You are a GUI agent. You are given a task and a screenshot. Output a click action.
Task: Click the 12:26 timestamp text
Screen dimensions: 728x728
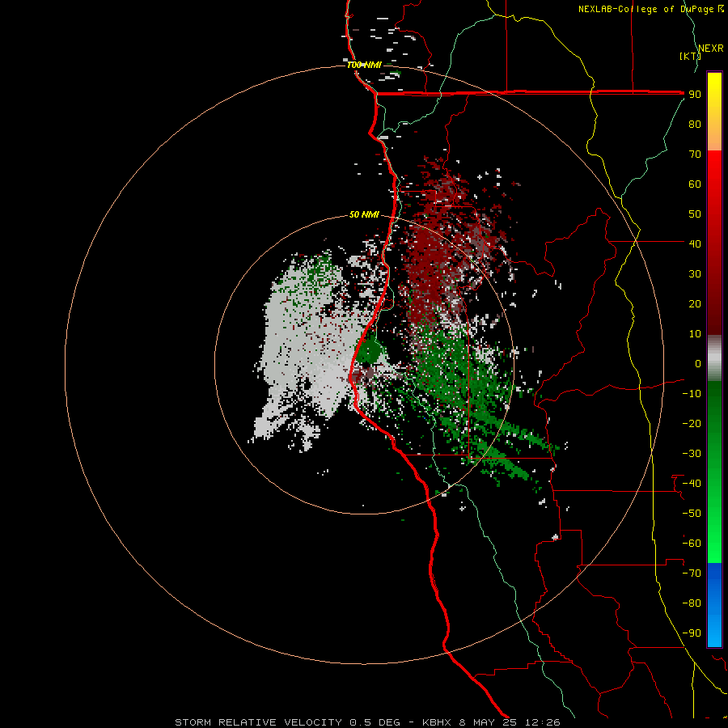[x=543, y=722]
